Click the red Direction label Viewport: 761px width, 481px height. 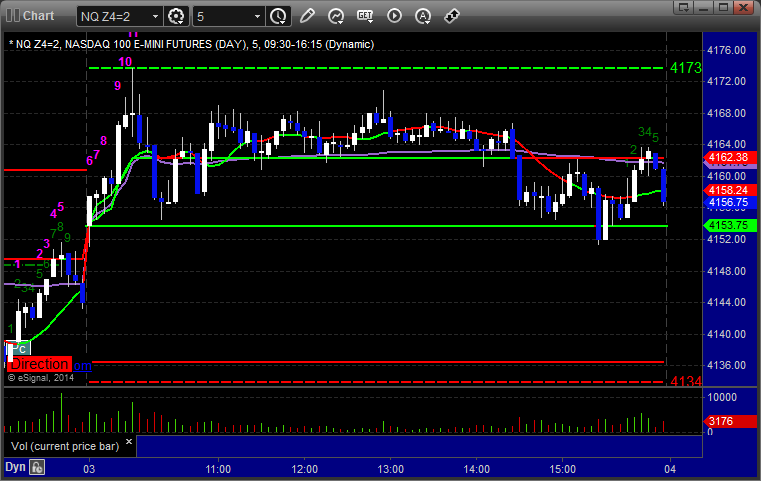(x=39, y=364)
